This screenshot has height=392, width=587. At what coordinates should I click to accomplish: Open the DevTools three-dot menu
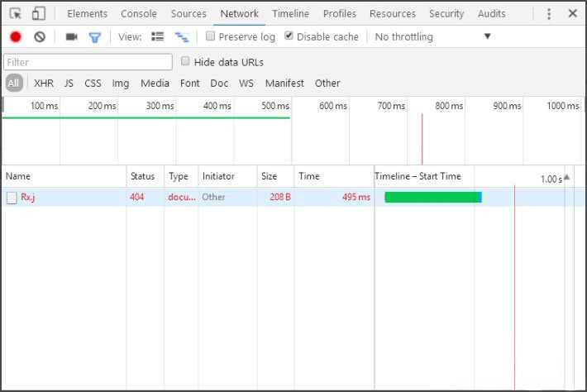(x=549, y=14)
